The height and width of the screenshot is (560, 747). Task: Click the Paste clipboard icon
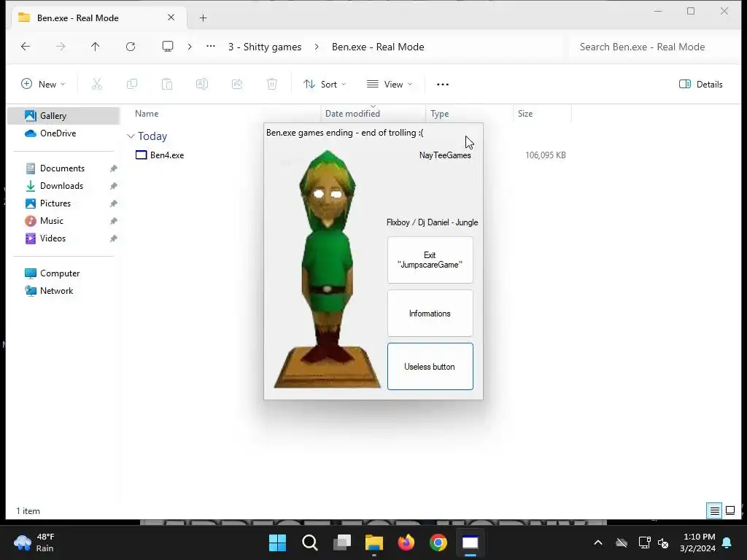pyautogui.click(x=167, y=85)
